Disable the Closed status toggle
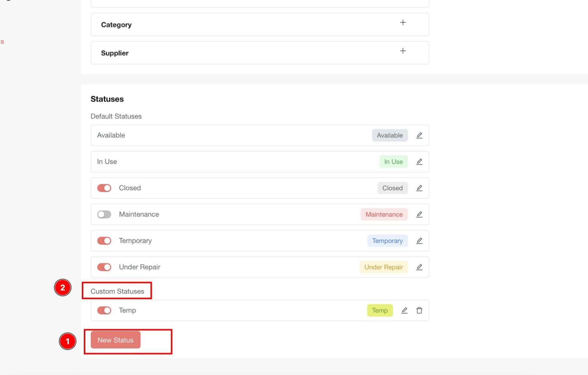Image resolution: width=588 pixels, height=375 pixels. tap(104, 188)
